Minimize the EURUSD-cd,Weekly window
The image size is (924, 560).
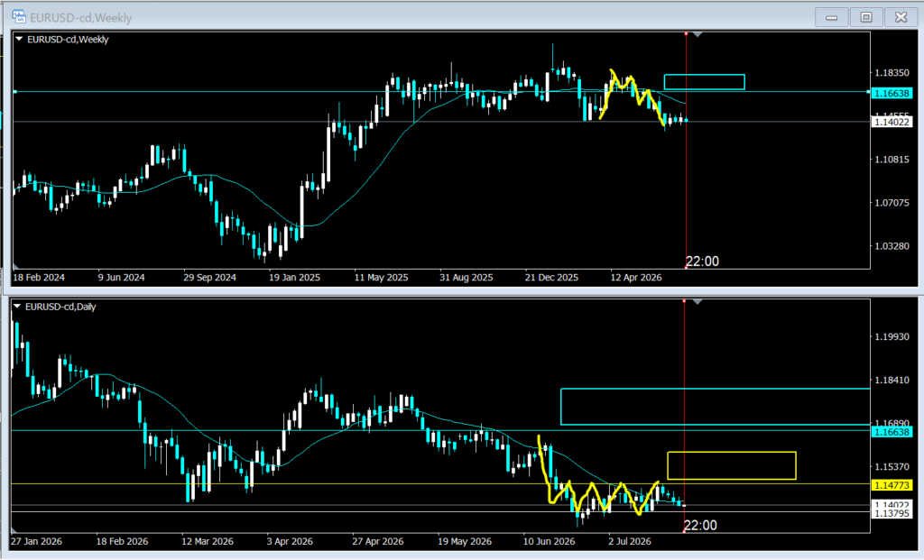[x=831, y=17]
